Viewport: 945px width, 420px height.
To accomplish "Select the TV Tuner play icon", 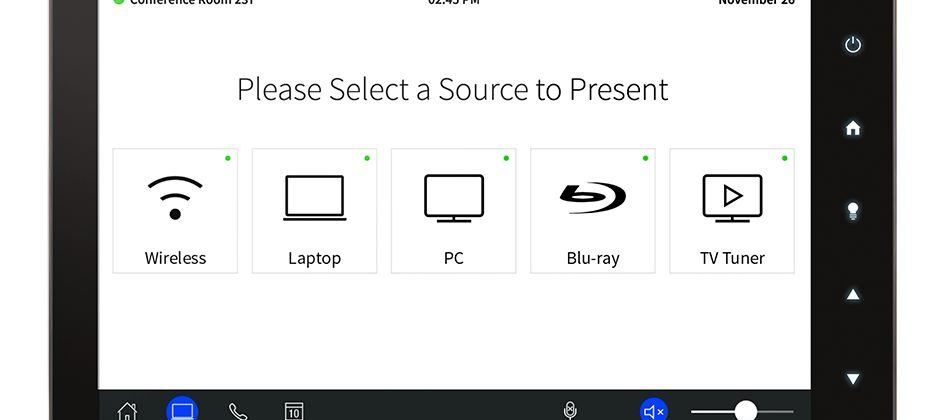I will (732, 198).
